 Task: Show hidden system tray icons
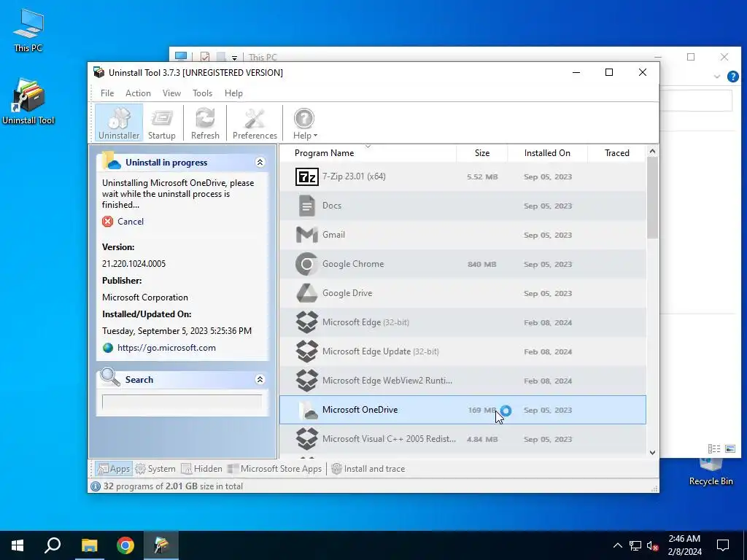617,545
